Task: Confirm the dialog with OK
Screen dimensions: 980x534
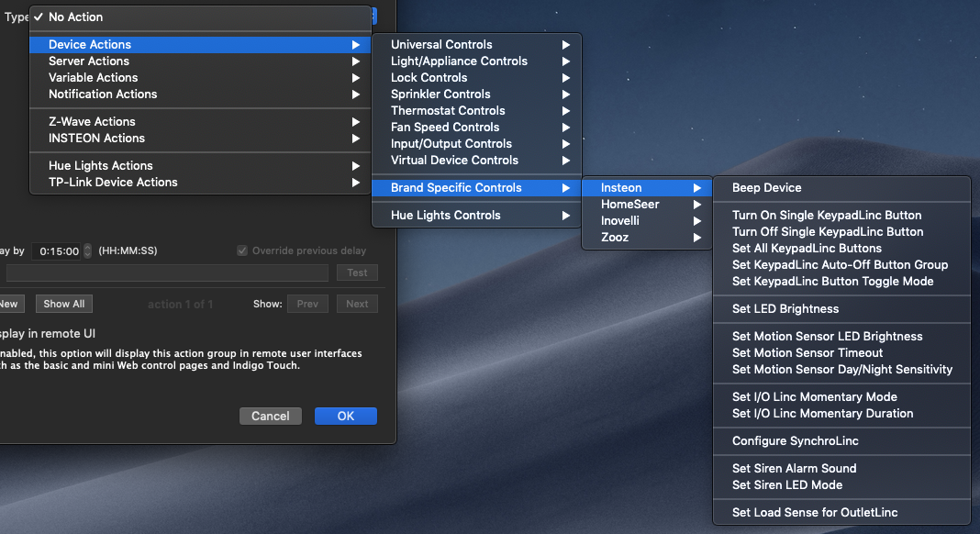Action: click(346, 417)
